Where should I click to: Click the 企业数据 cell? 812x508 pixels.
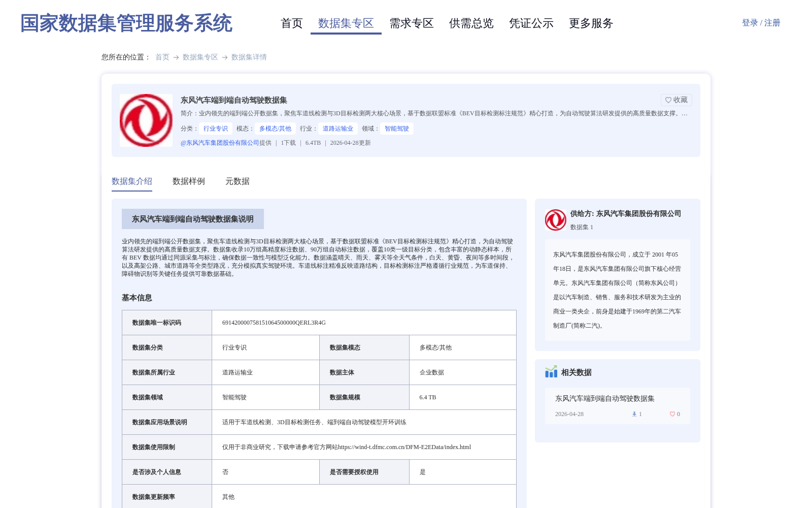tap(463, 372)
